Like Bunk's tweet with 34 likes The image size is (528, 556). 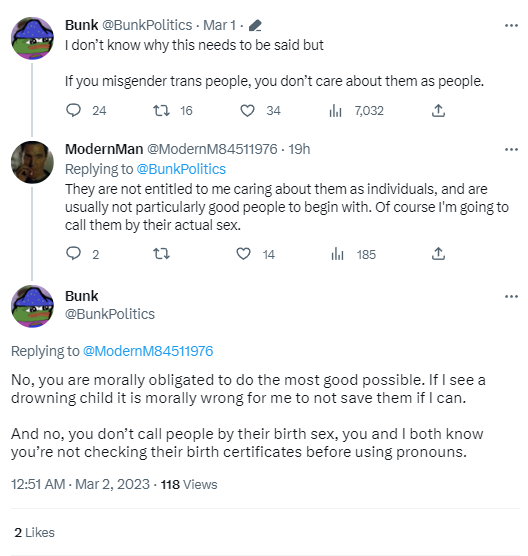[x=247, y=111]
